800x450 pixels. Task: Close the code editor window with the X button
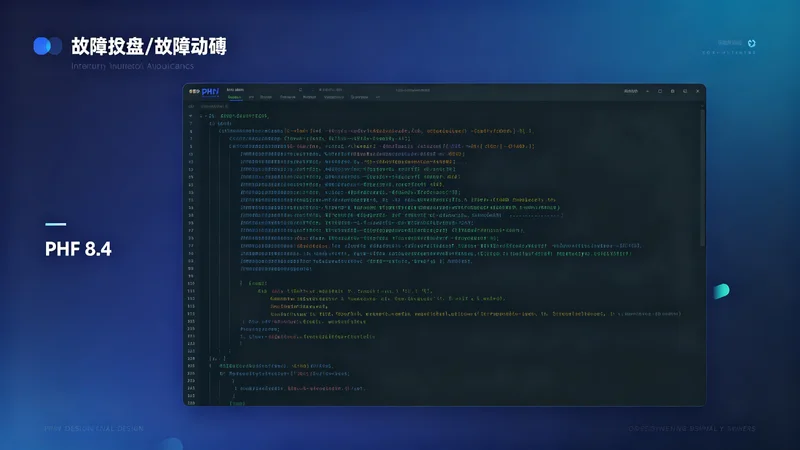tap(697, 91)
